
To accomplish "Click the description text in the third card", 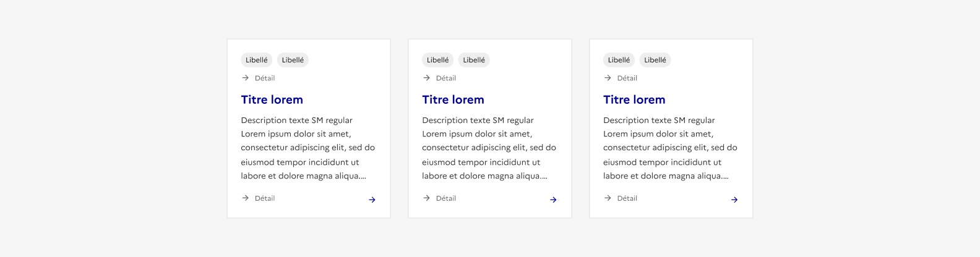I will click(670, 148).
